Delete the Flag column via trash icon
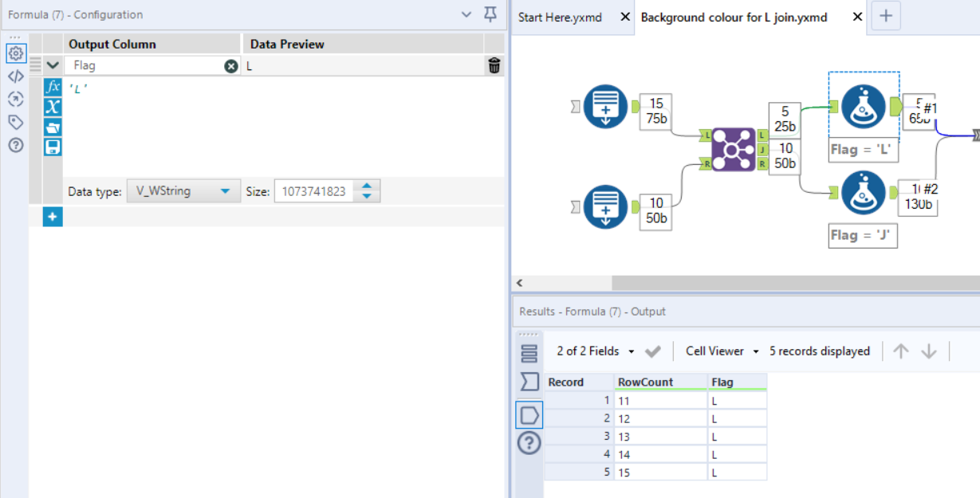 pyautogui.click(x=494, y=65)
